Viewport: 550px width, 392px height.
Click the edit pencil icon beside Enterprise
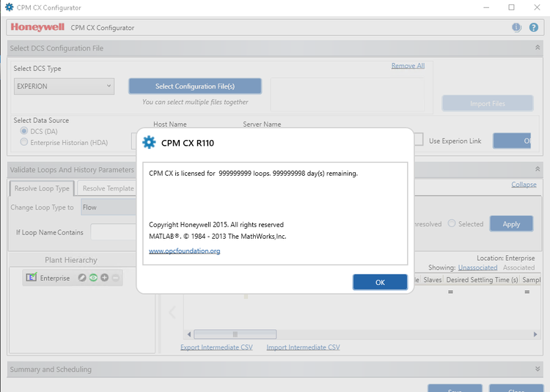pos(82,278)
